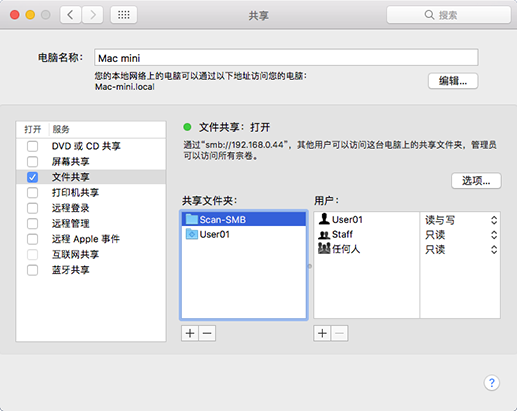This screenshot has height=411, width=517.
Task: Remove user with the dimmed minus button
Action: click(x=339, y=333)
